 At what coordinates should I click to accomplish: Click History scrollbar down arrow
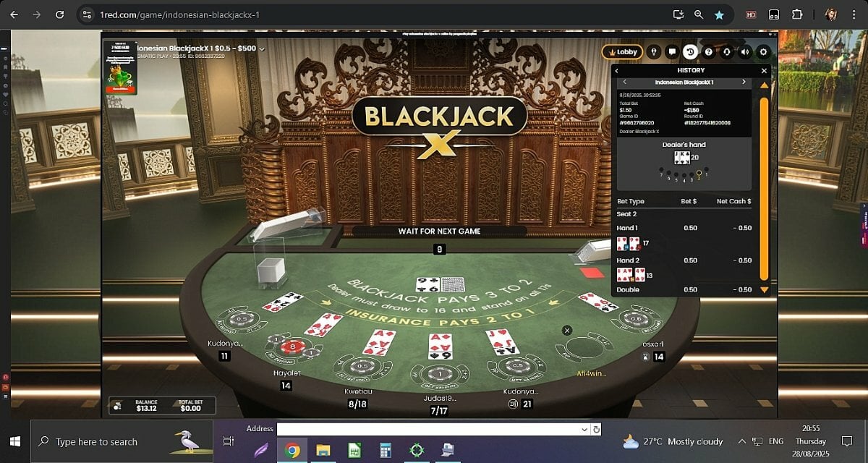tap(764, 290)
